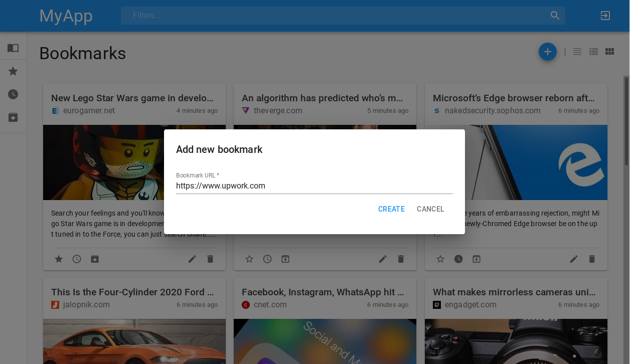Click the camera thumbnail on engadget card
This screenshot has width=630, height=364.
516,341
